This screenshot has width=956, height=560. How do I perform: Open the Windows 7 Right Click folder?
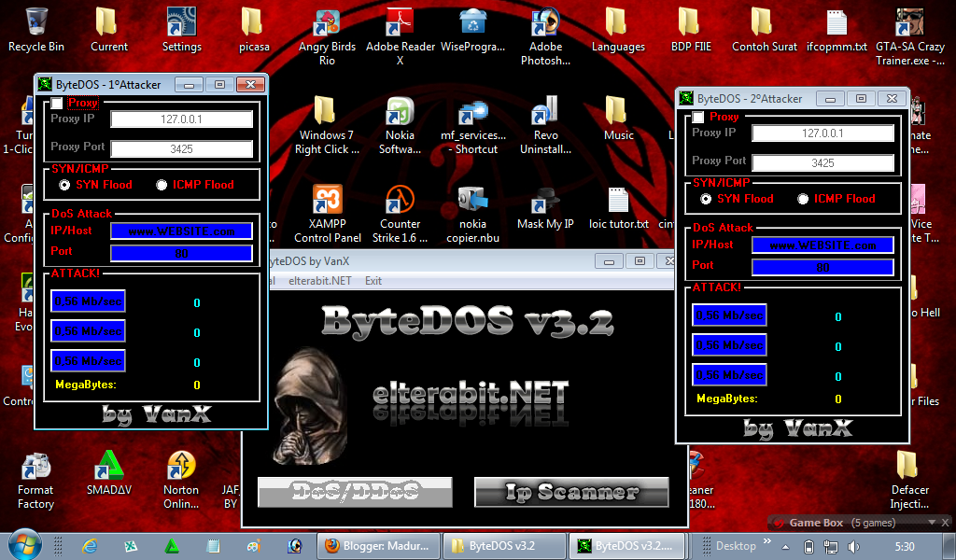coord(328,125)
